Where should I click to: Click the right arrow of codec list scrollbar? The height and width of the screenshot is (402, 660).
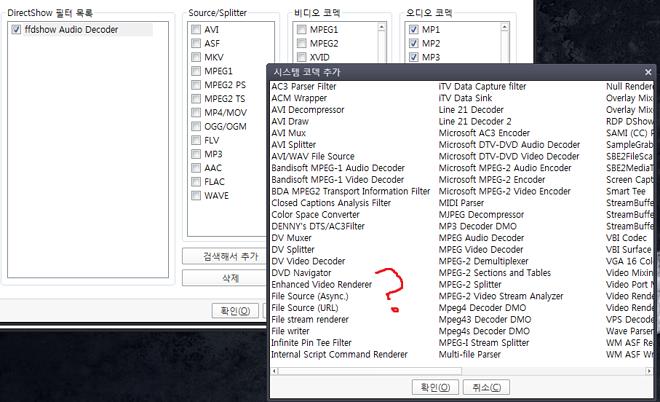click(x=649, y=371)
